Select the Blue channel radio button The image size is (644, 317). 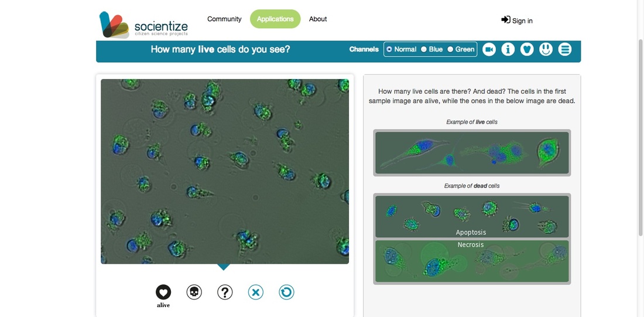(424, 49)
